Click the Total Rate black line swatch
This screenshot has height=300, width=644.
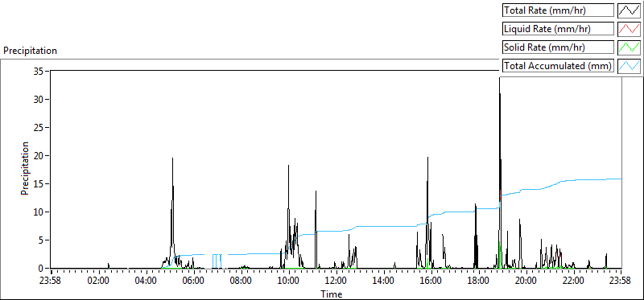(629, 10)
